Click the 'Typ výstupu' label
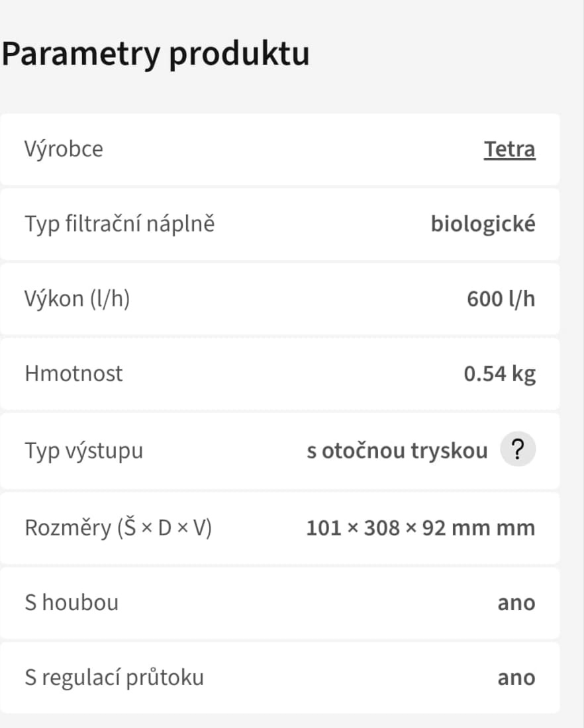 tap(83, 451)
